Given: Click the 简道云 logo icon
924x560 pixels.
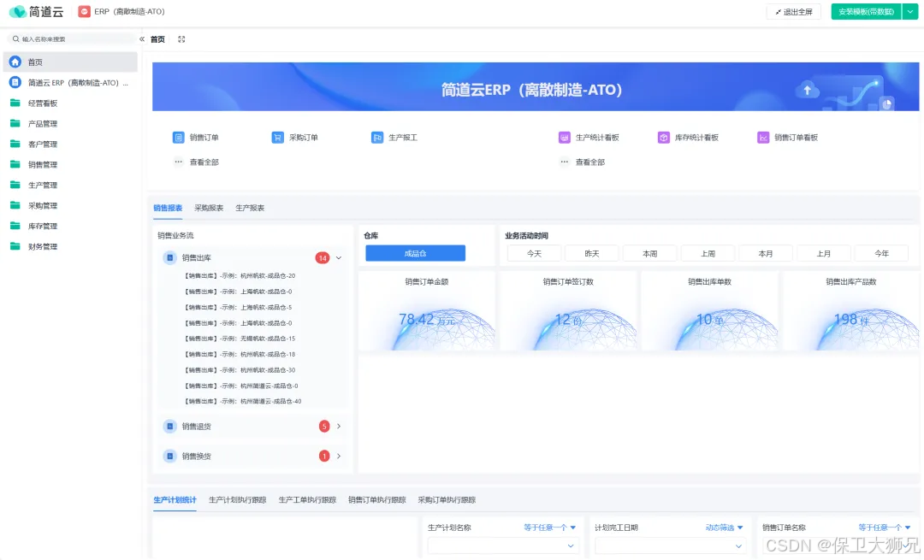Looking at the screenshot, I should click(17, 12).
